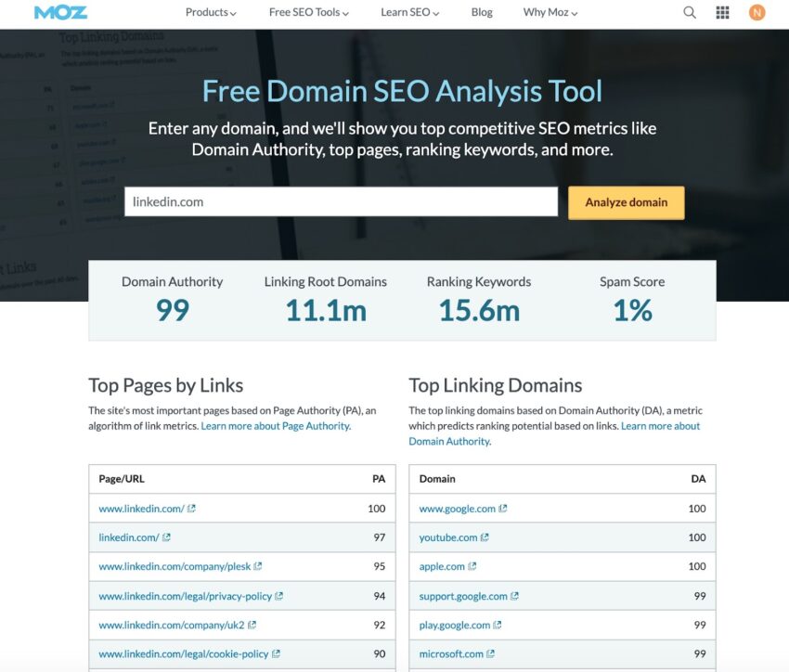Expand the Why Moz menu
789x672 pixels.
[x=550, y=12]
